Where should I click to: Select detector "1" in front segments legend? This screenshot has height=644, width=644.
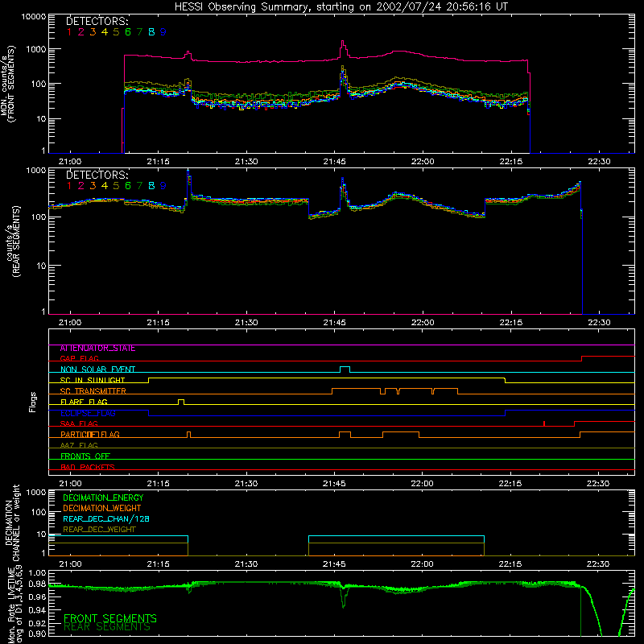tap(69, 32)
